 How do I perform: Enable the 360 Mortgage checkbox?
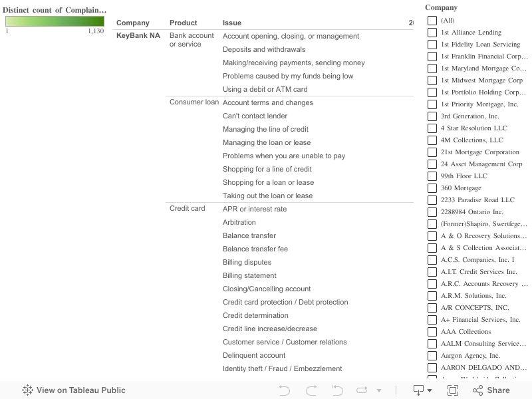tap(432, 188)
